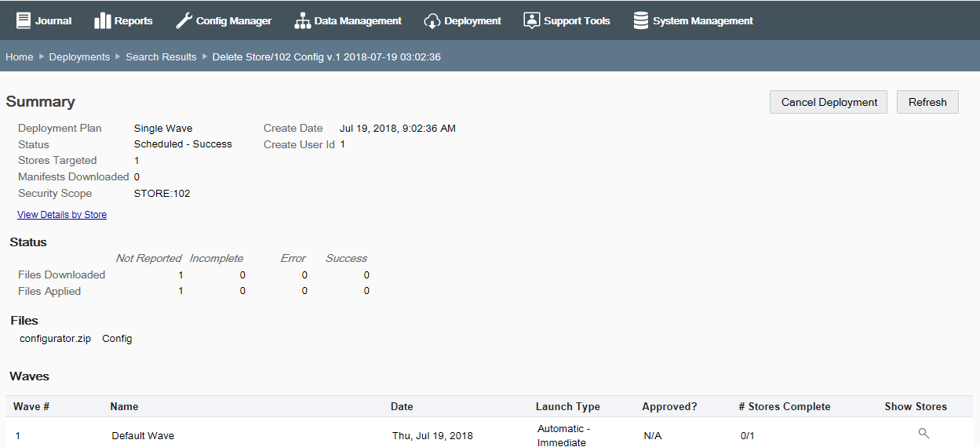Click the Jul 19, 2018, 9:02:36 AM create date

tap(398, 128)
